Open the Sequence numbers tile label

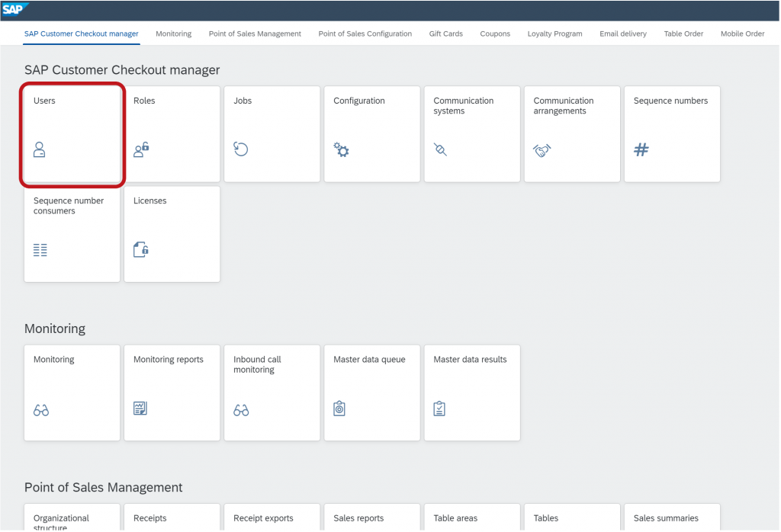click(670, 101)
